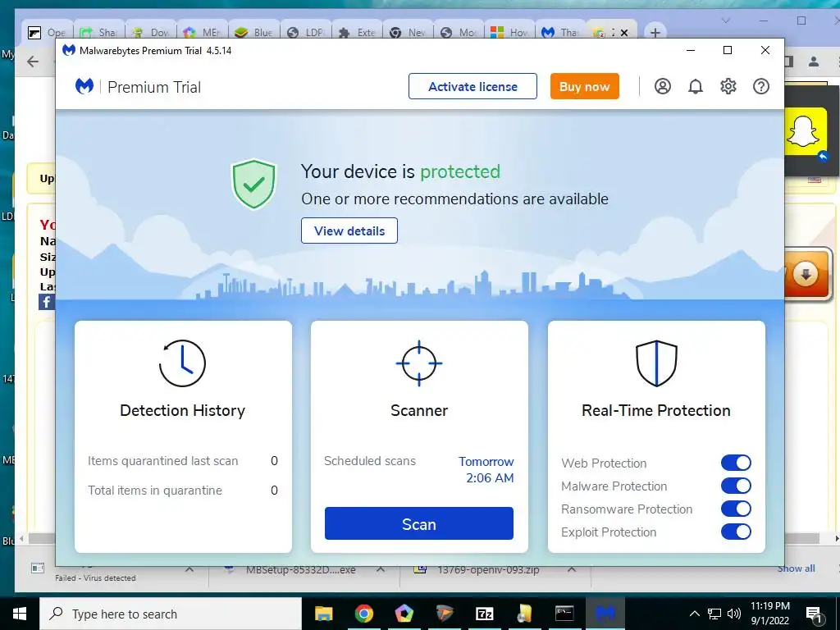Click the Real-Time Protection shield icon
Image resolution: width=840 pixels, height=630 pixels.
point(656,363)
